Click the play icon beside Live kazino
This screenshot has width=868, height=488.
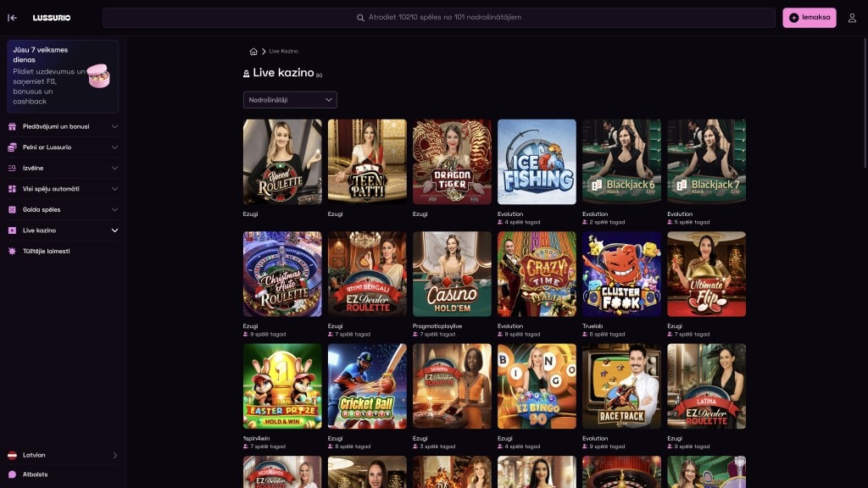click(12, 230)
